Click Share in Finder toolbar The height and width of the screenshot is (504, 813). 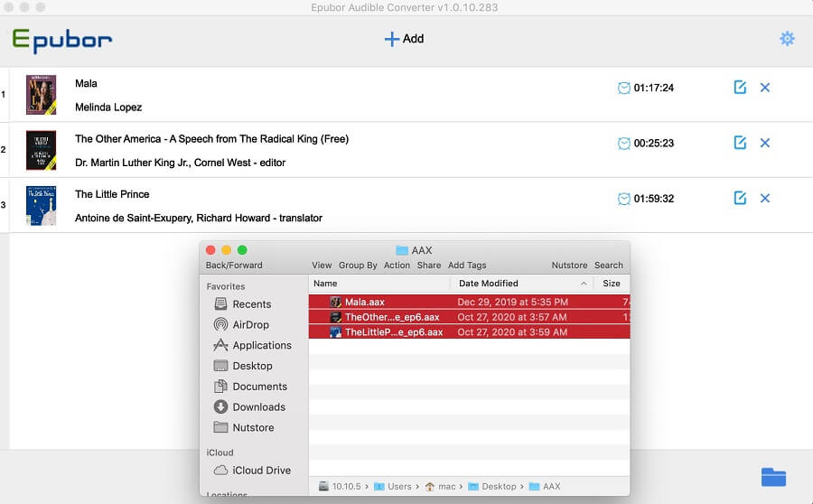(429, 265)
